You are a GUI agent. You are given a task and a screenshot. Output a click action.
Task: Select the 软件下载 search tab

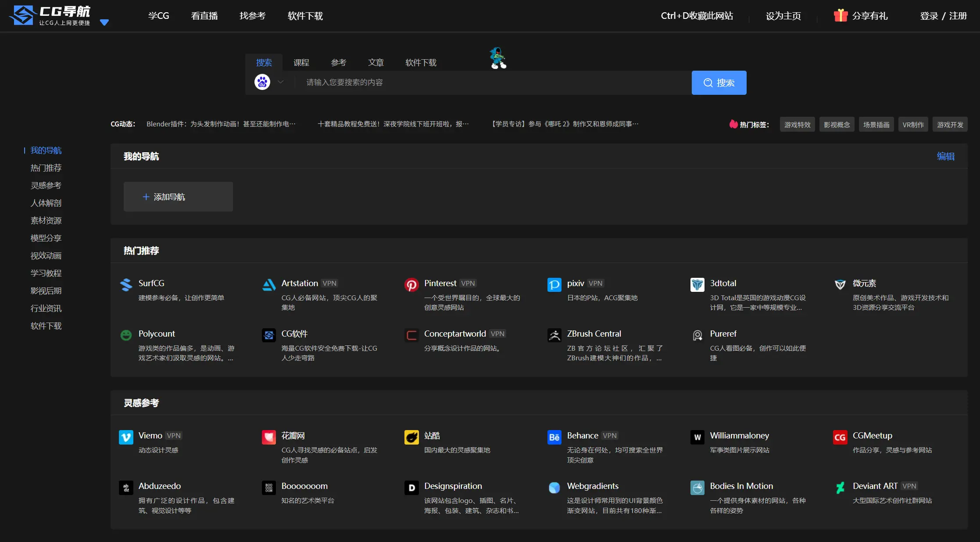click(x=421, y=62)
